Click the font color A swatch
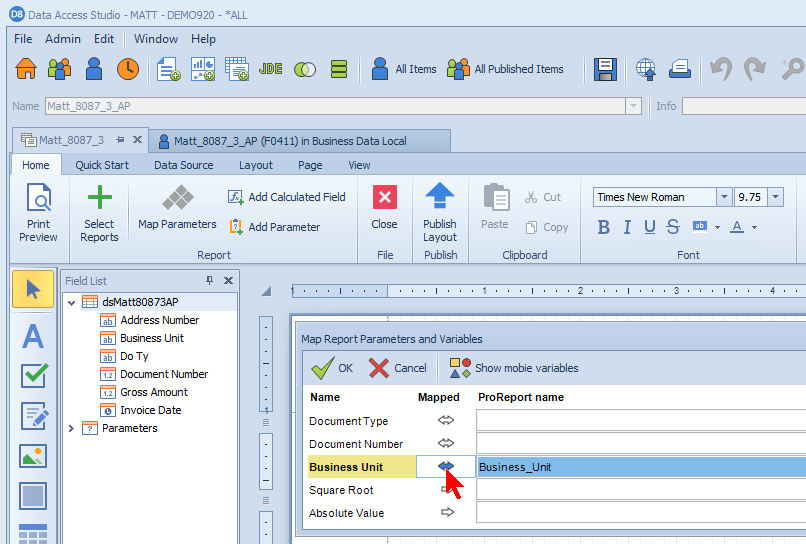 coord(737,227)
